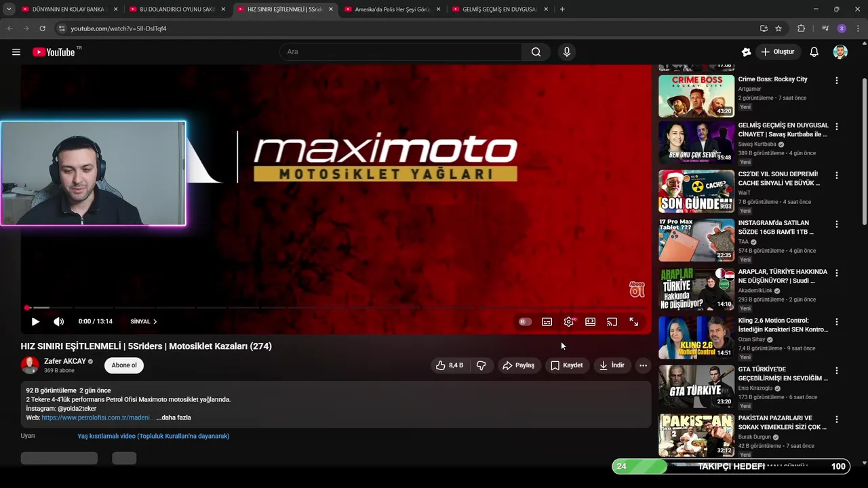The width and height of the screenshot is (868, 488).
Task: Share the video via Paylaş
Action: pos(519,365)
